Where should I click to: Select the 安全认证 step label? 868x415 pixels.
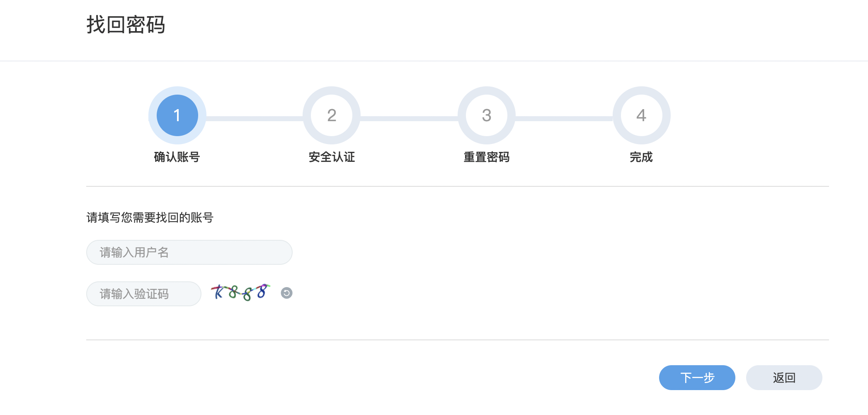[x=332, y=157]
